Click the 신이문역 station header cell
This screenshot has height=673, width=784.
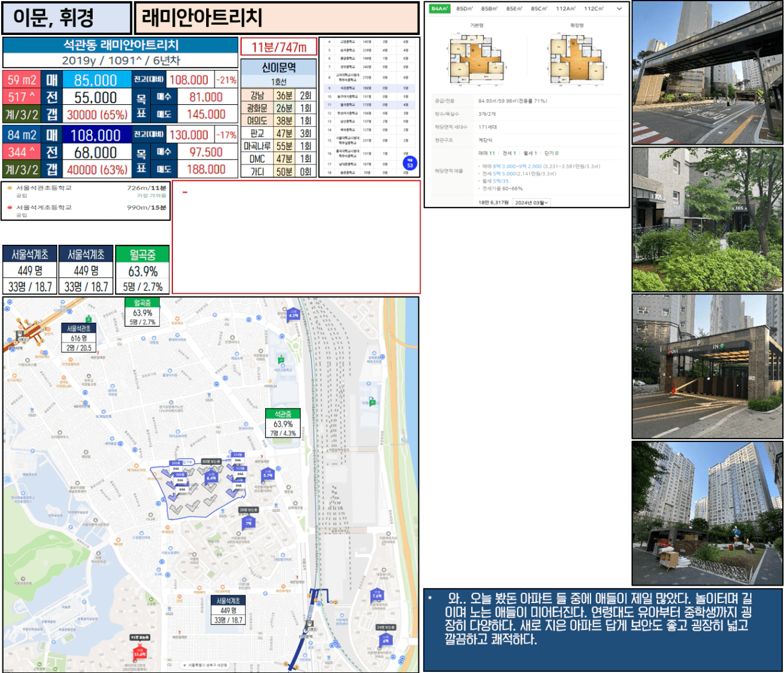pyautogui.click(x=278, y=68)
